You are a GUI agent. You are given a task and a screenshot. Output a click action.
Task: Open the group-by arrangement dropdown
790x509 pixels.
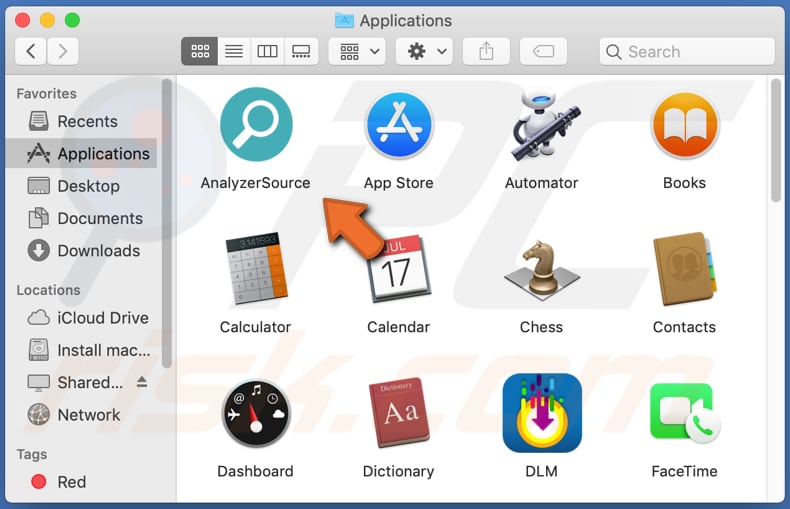[x=357, y=51]
